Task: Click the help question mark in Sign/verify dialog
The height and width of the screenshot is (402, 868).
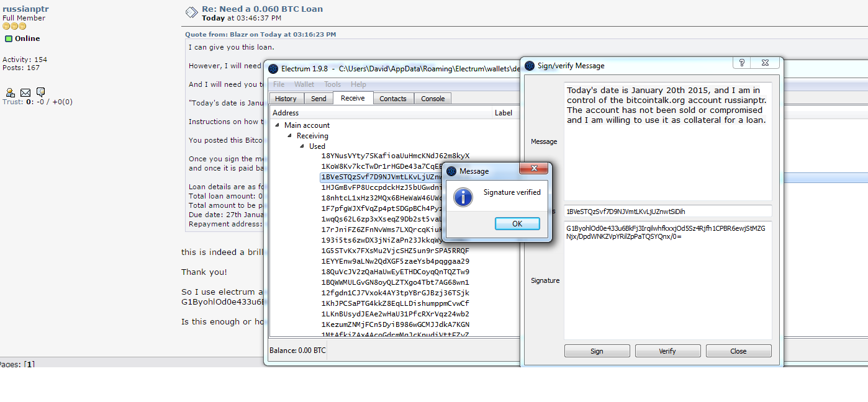Action: coord(741,63)
